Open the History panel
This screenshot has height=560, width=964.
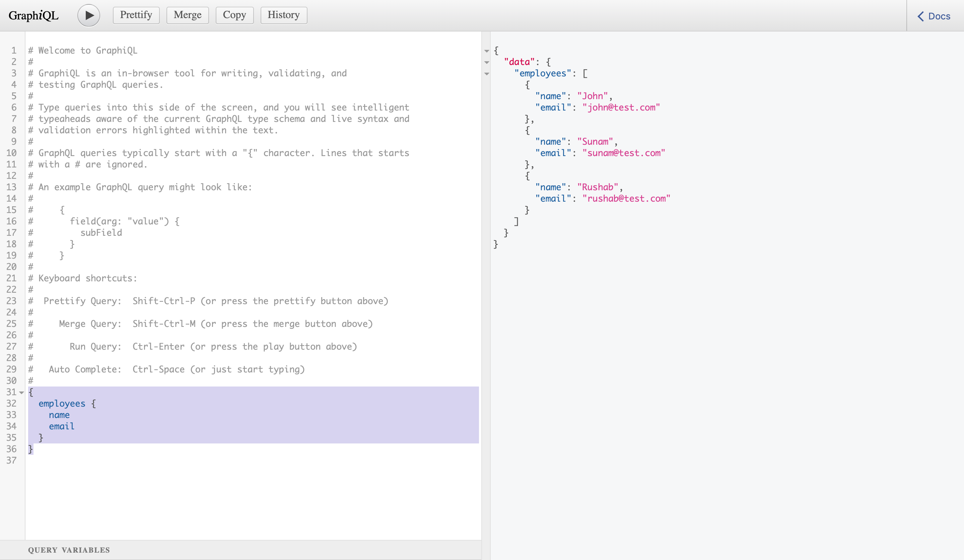283,15
